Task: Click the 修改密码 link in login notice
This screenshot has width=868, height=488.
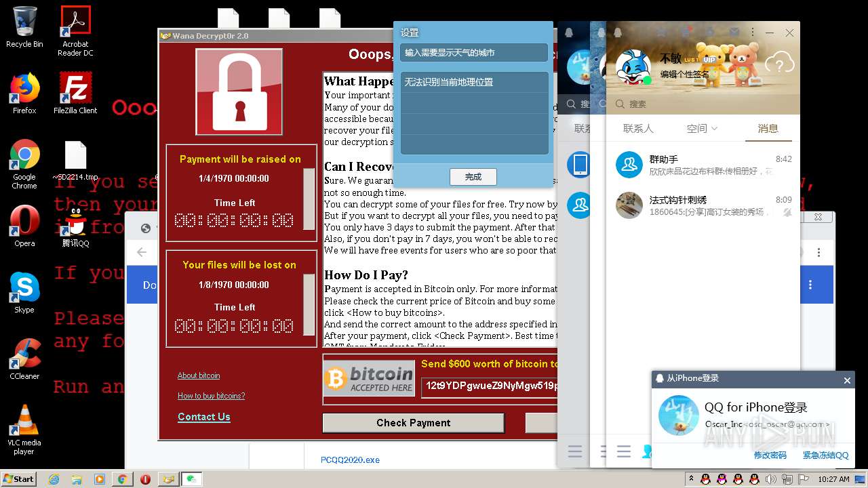Action: [770, 455]
